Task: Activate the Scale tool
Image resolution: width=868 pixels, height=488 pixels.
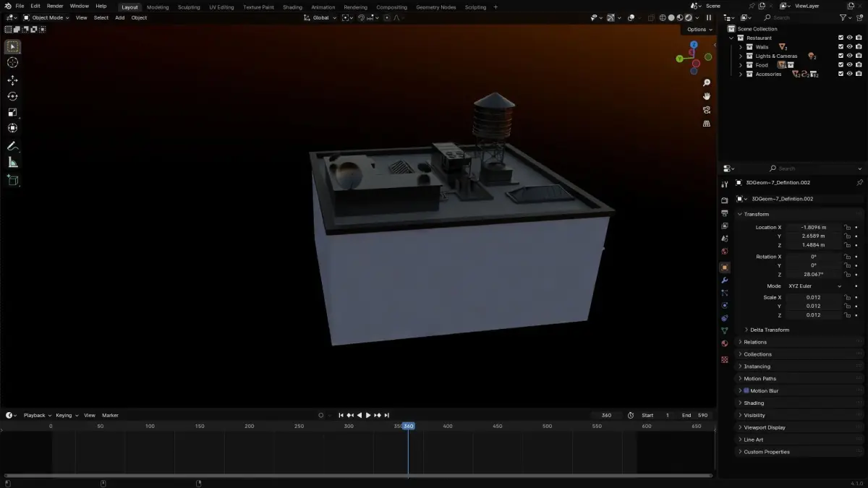Action: [x=12, y=112]
